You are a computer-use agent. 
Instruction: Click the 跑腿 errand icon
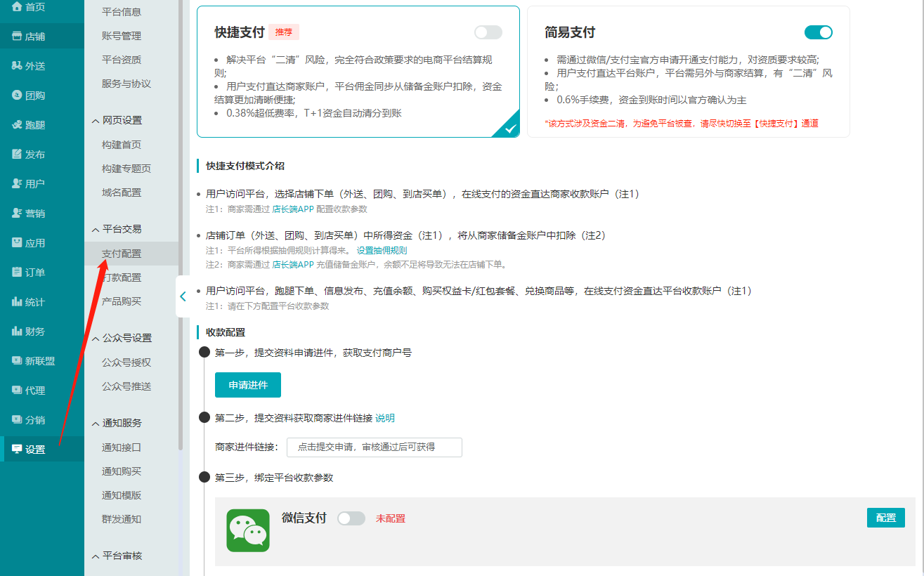(17, 124)
